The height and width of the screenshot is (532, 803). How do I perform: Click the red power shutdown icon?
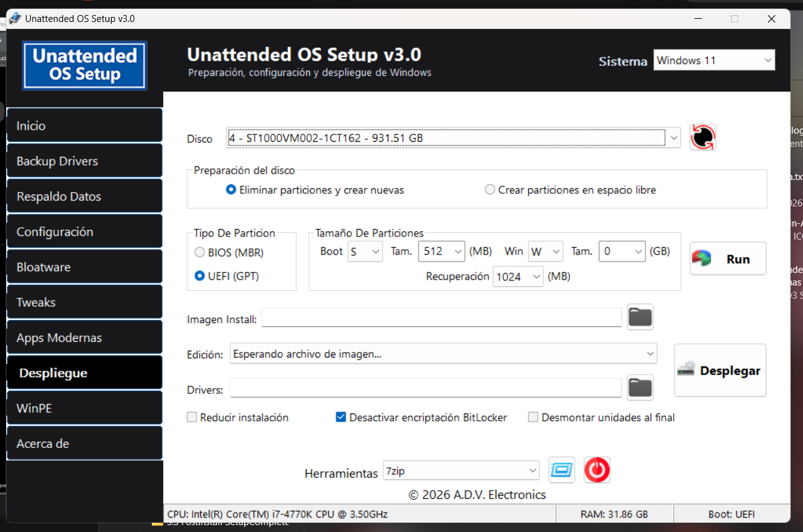(x=597, y=469)
